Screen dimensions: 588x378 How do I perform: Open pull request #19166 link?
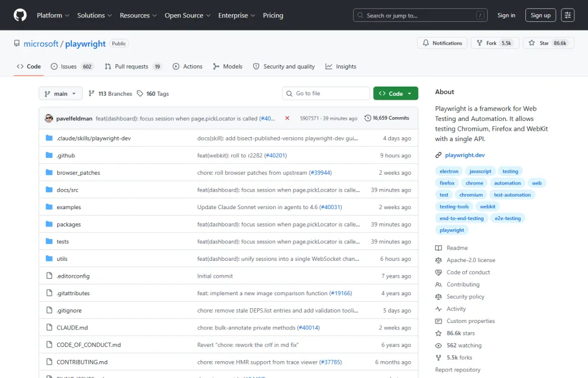click(340, 294)
